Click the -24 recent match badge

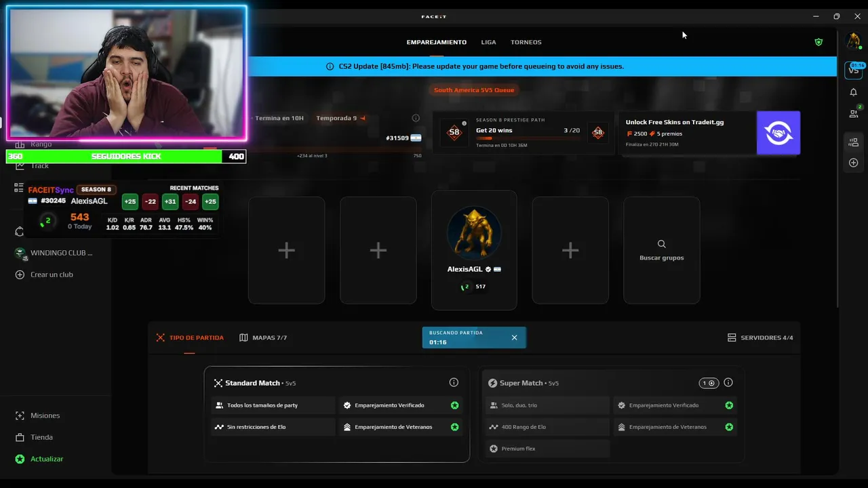tap(191, 201)
